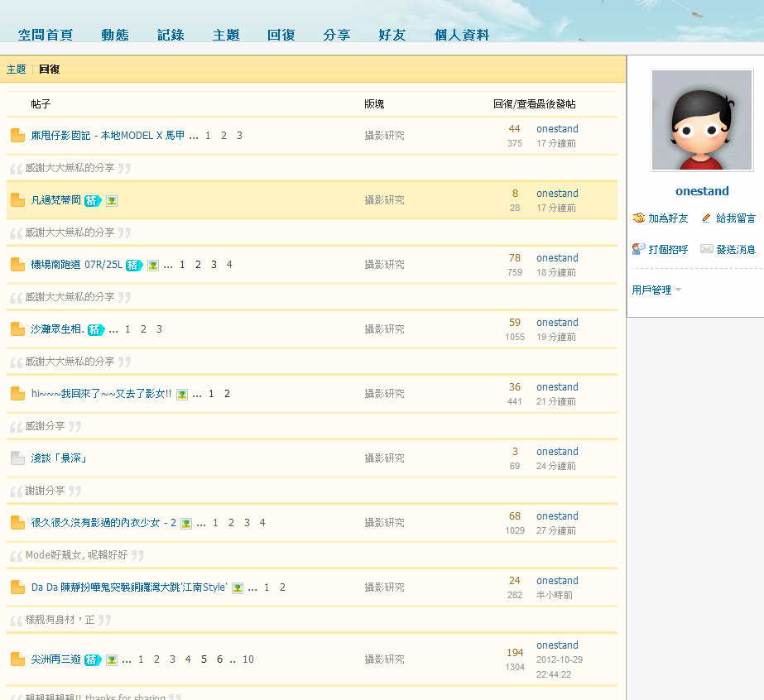
Task: Open the 個人資料 navigation tab
Action: (x=461, y=35)
